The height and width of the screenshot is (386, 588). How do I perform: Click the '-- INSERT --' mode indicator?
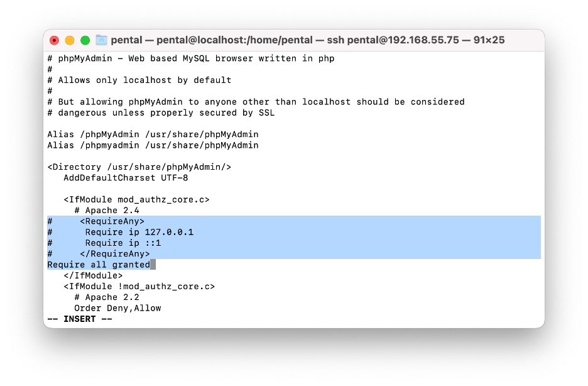coord(80,319)
